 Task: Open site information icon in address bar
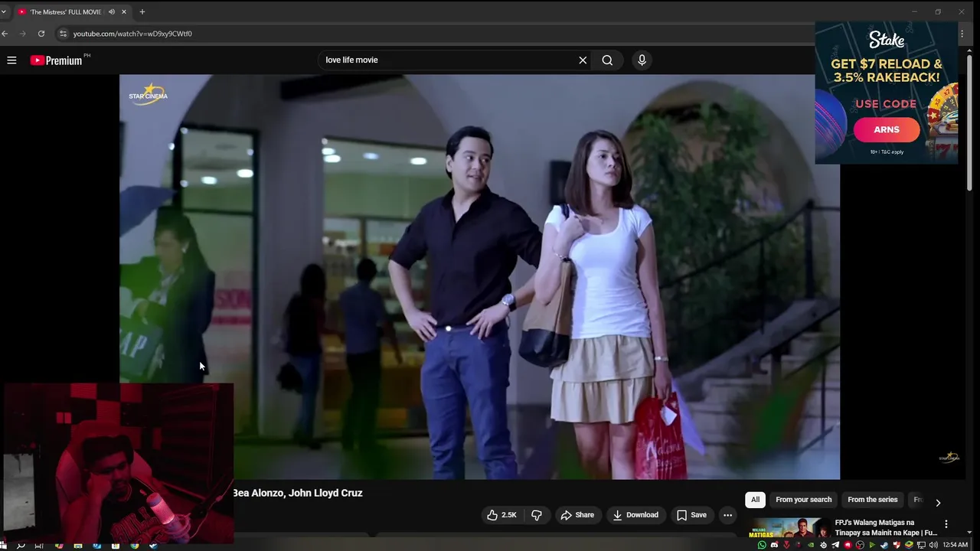(x=64, y=34)
